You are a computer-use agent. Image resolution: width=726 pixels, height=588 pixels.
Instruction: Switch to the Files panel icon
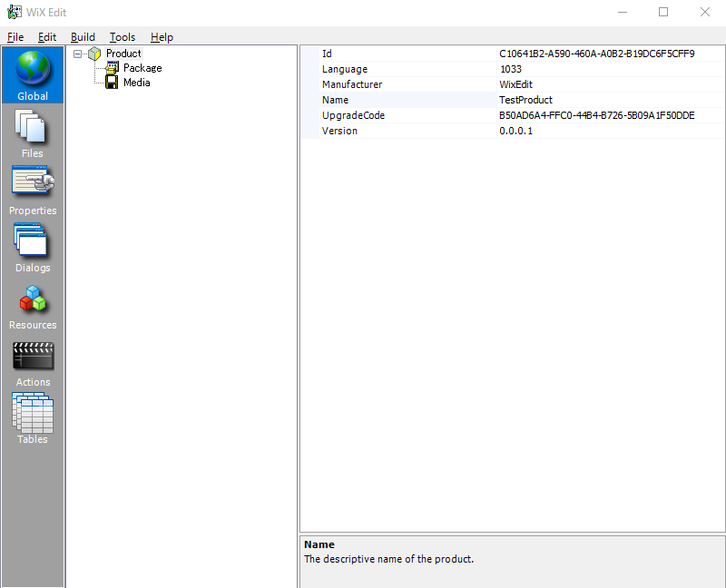[33, 132]
